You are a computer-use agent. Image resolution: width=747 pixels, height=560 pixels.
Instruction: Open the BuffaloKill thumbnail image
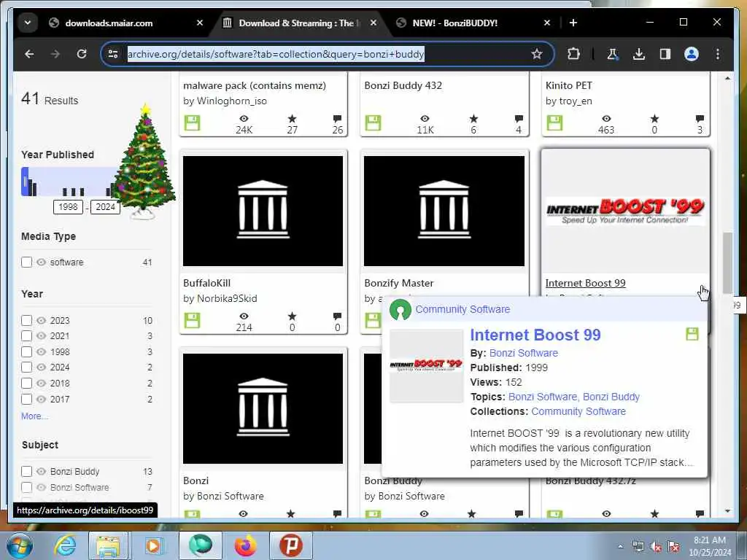(263, 211)
